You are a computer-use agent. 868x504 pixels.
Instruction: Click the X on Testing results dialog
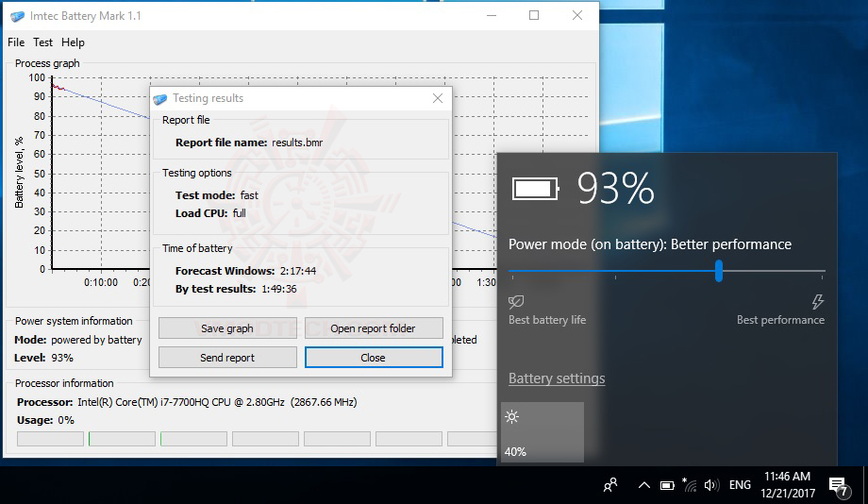(438, 98)
